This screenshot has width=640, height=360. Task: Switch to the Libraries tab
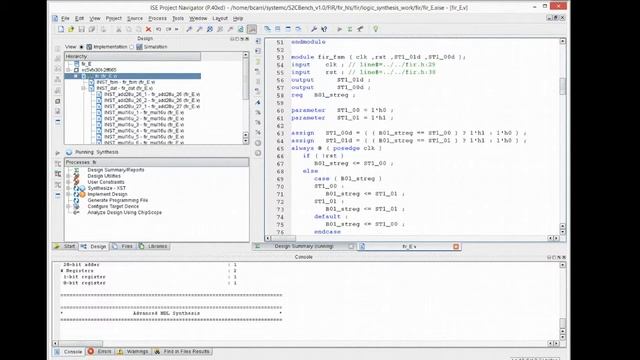pos(153,247)
